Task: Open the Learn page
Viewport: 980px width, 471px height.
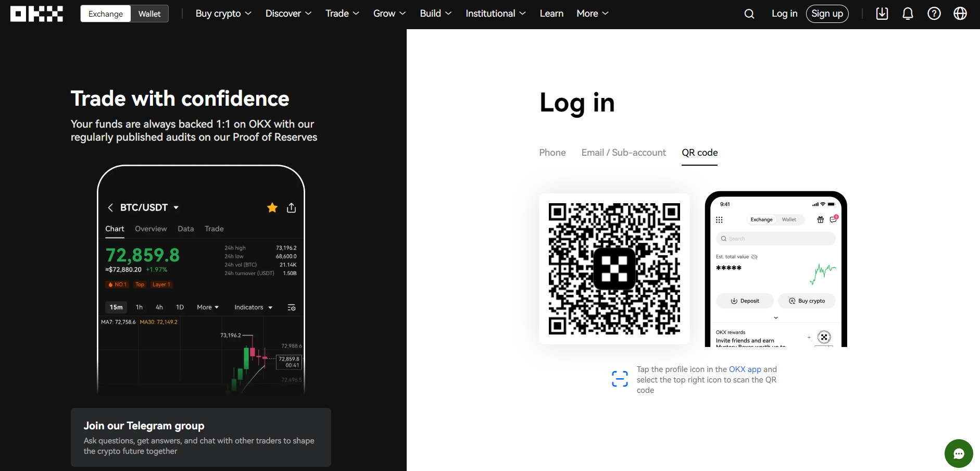Action: pyautogui.click(x=551, y=14)
